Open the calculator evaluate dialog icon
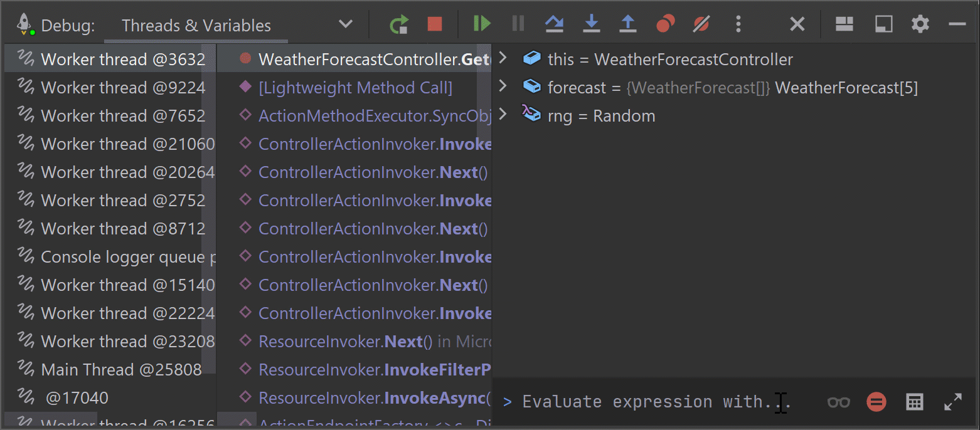The width and height of the screenshot is (980, 430). (915, 402)
